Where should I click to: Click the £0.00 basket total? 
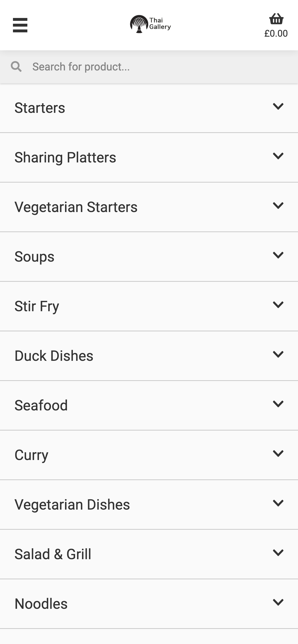tap(276, 34)
